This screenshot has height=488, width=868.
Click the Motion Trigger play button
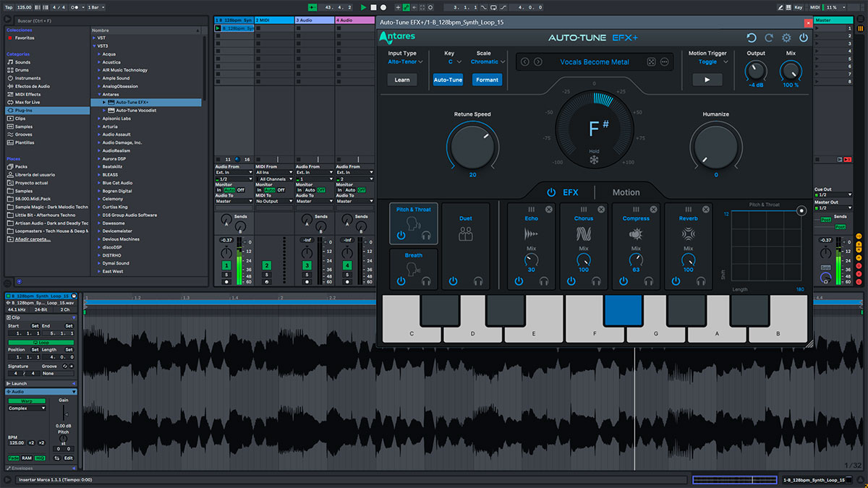click(707, 80)
